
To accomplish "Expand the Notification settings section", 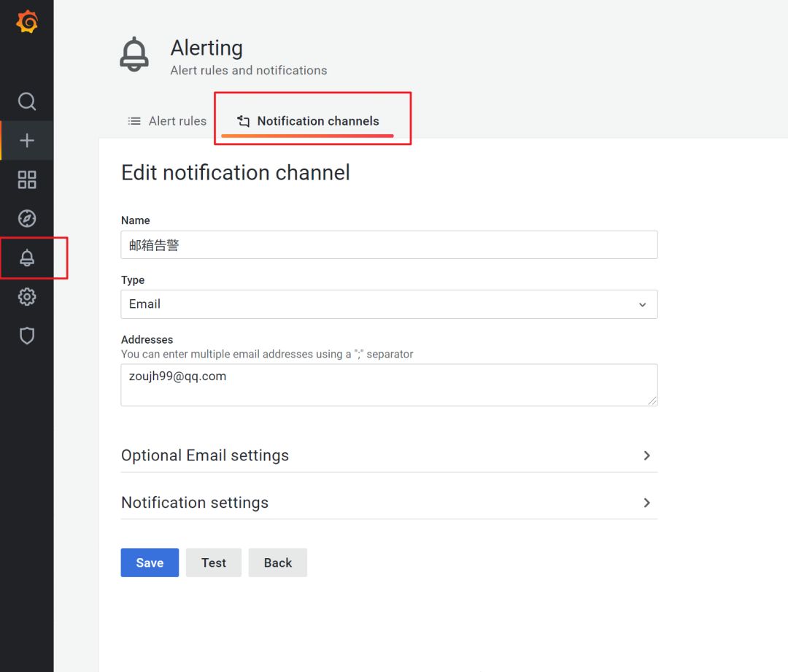I will 389,503.
